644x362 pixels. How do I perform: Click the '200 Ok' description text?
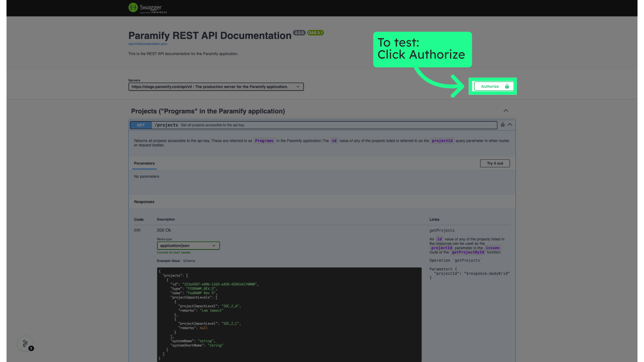(164, 230)
